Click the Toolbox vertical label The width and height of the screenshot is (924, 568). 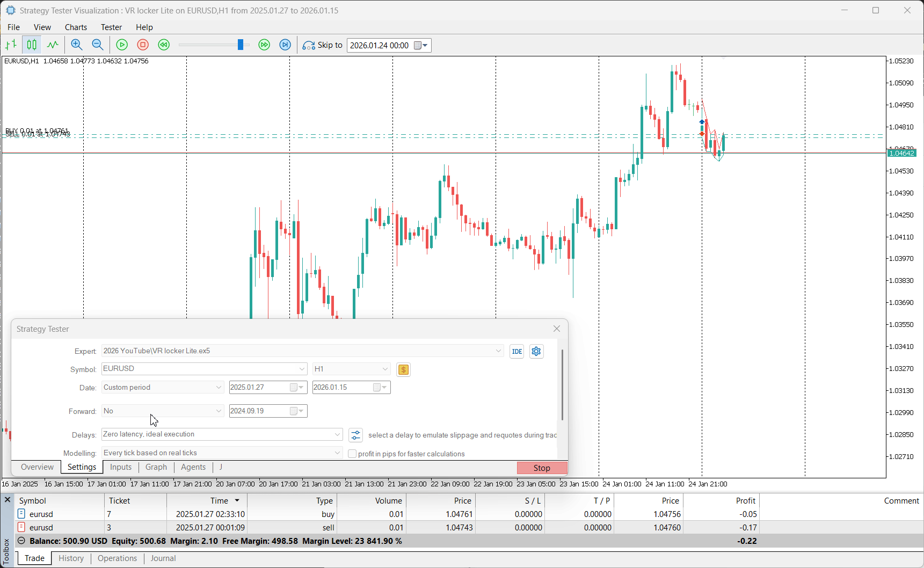pos(6,552)
